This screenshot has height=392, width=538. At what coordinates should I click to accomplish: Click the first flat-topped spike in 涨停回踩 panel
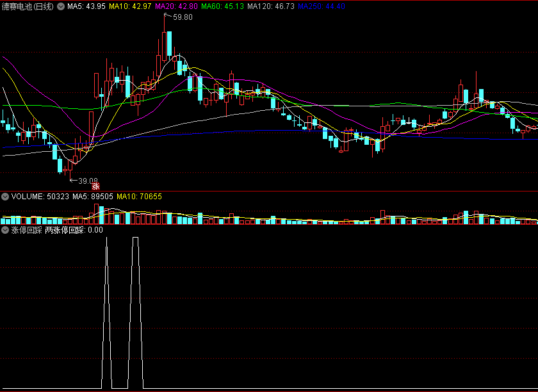(x=136, y=313)
